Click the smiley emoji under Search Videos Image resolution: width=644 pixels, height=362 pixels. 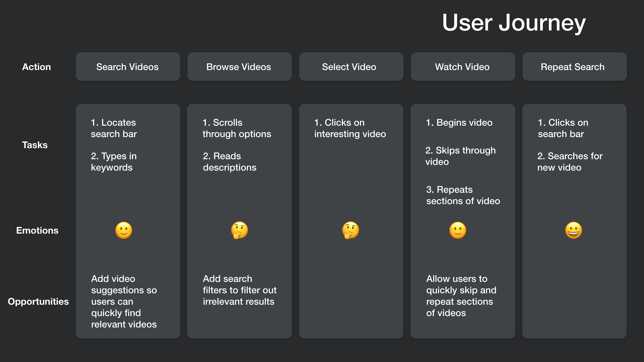[x=123, y=230]
